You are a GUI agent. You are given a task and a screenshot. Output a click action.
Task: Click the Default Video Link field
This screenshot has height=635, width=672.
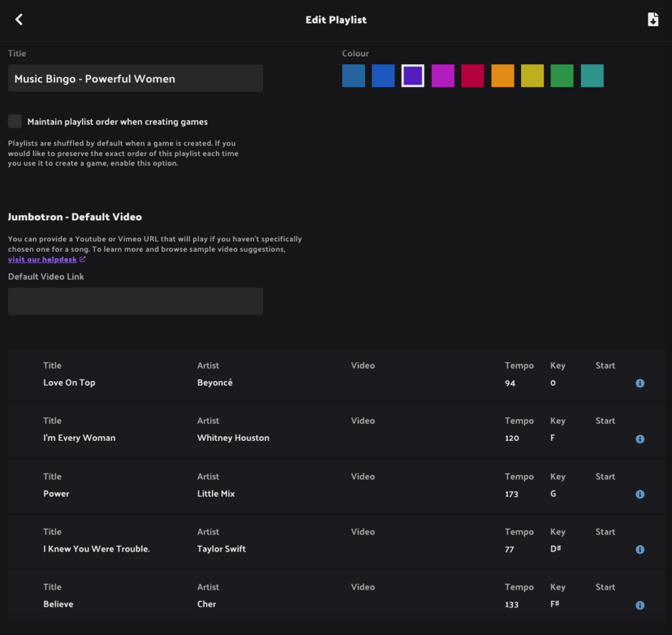(x=135, y=301)
